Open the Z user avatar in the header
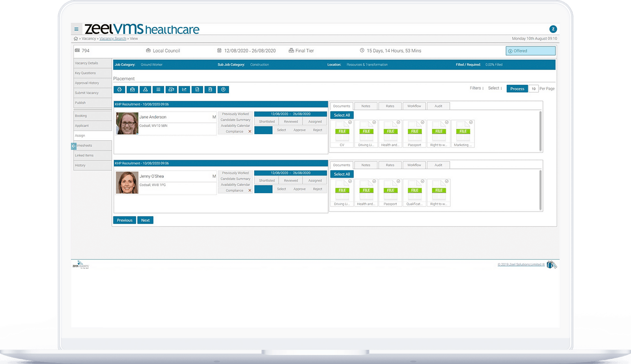Screen dimensions: 631x364 coord(553,28)
